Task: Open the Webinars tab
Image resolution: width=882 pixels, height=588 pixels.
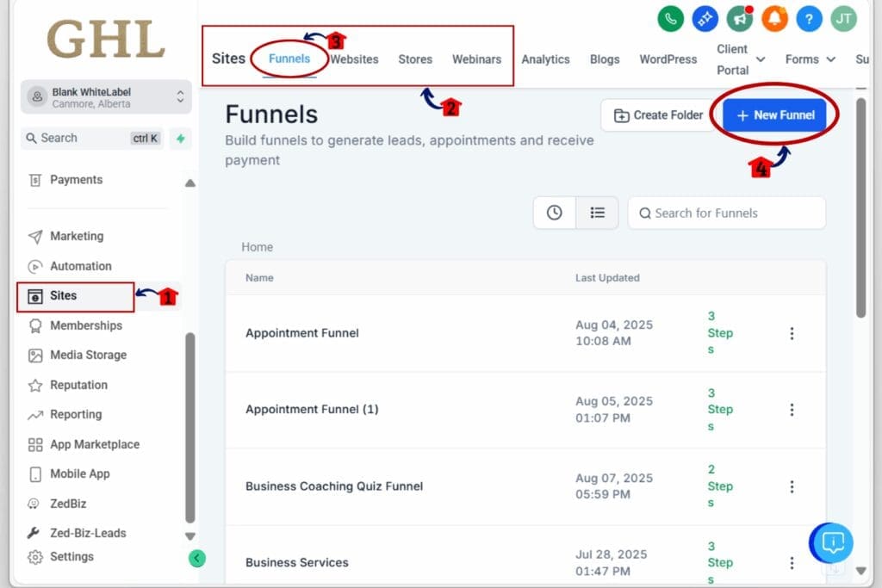Action: coord(476,59)
